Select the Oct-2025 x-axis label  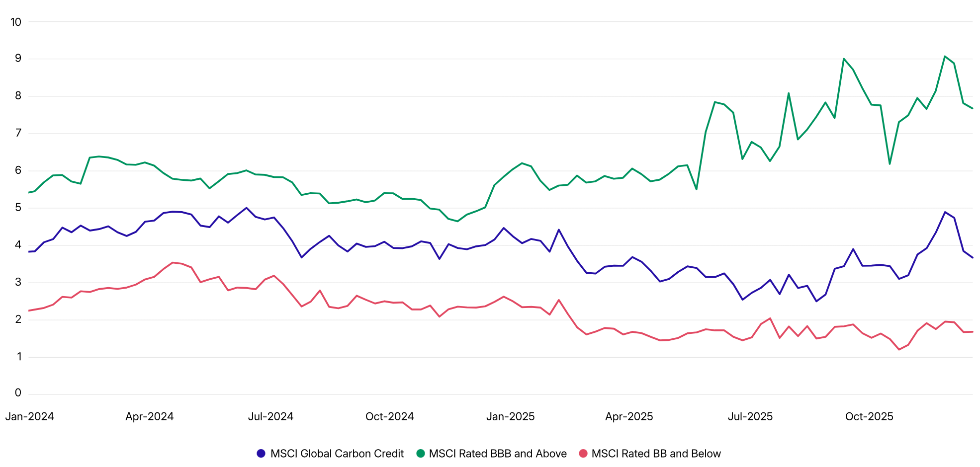click(x=869, y=416)
